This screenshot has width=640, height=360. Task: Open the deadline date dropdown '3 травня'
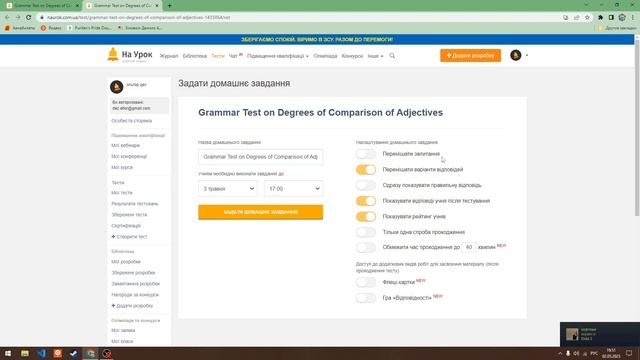tap(228, 189)
